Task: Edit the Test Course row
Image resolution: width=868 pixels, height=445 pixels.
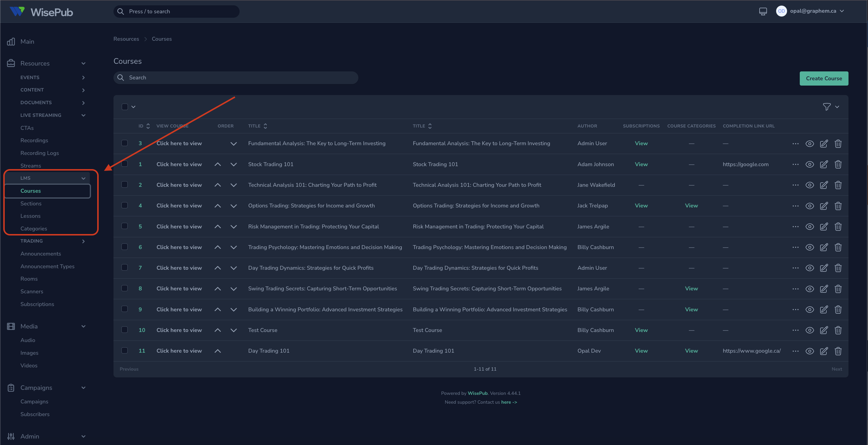Action: (823, 330)
